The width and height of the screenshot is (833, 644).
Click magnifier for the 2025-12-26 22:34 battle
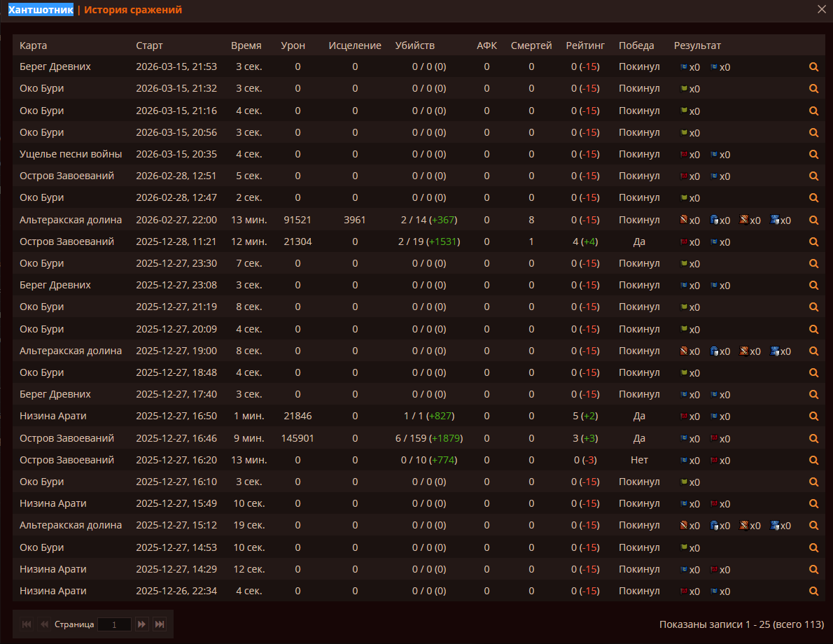coord(813,591)
